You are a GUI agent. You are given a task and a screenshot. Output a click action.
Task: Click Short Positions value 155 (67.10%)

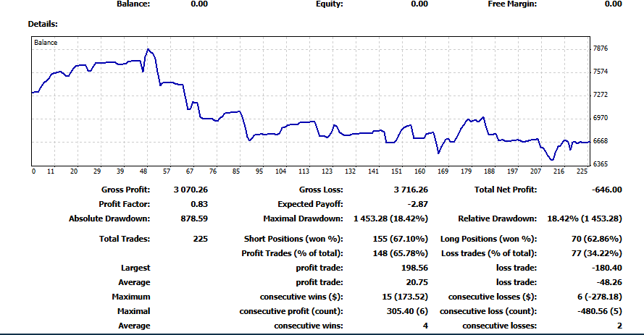[401, 239]
